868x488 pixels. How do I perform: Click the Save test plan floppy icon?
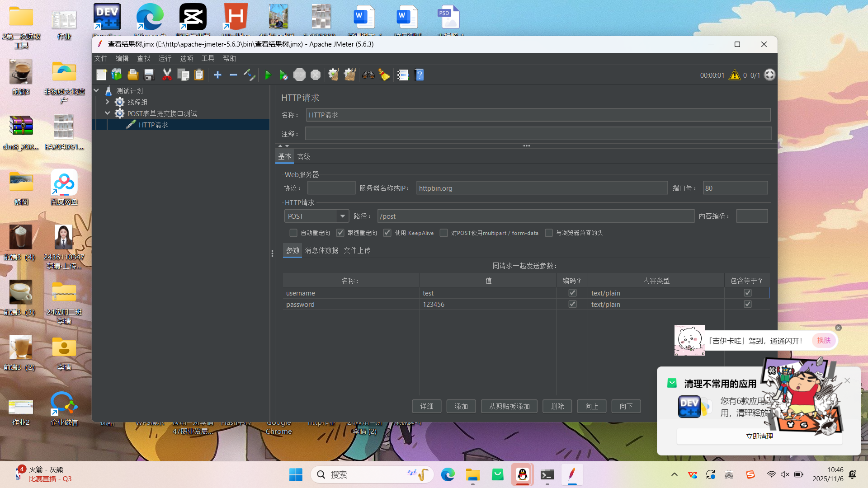tap(149, 75)
